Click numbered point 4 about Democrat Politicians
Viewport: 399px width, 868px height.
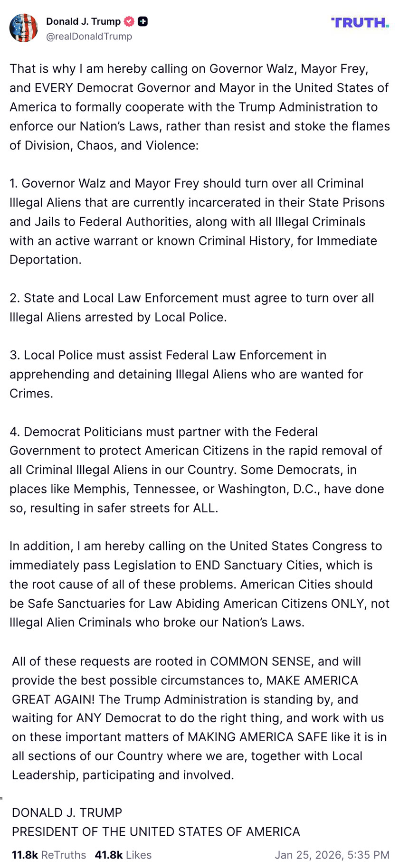197,470
